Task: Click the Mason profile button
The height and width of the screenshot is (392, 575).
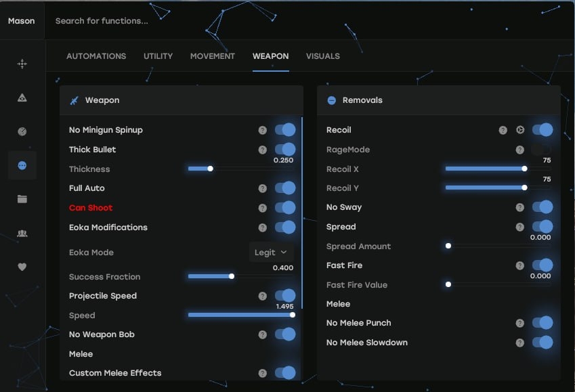Action: click(22, 21)
